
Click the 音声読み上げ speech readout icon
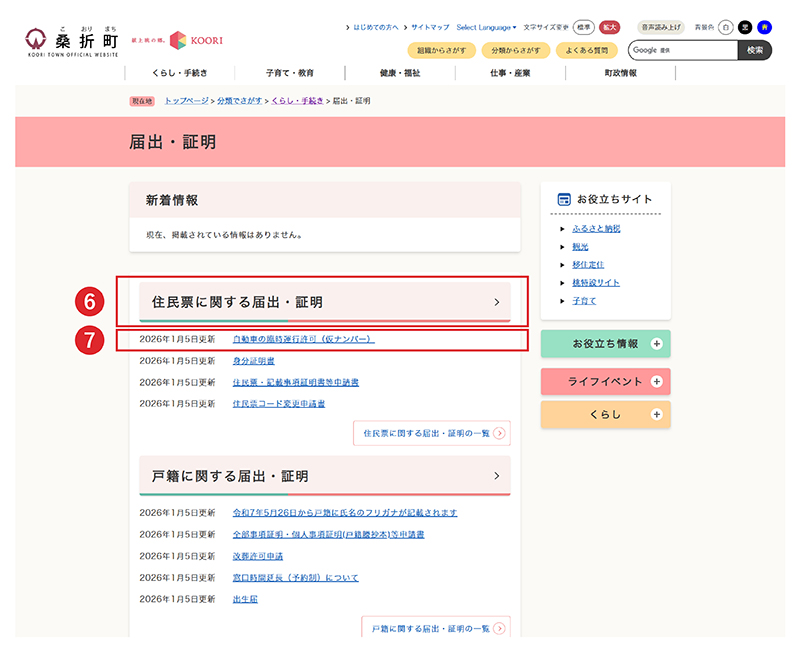(662, 27)
